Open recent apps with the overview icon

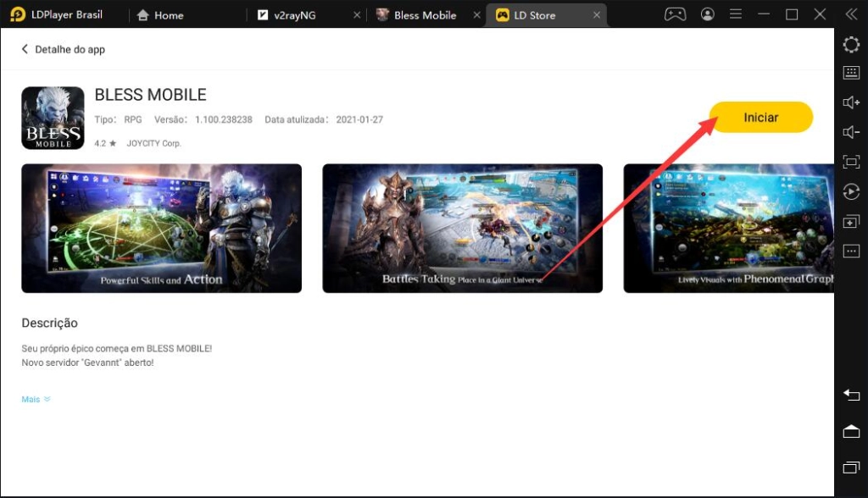click(853, 468)
